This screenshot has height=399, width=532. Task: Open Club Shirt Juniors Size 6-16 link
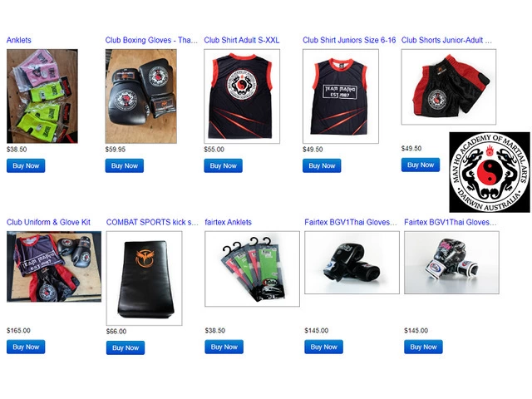click(349, 40)
